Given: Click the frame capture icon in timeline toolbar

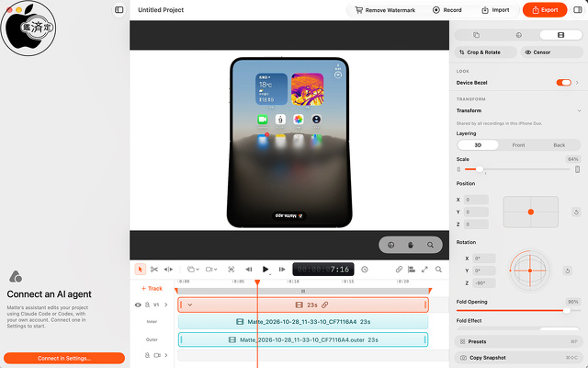Looking at the screenshot, I should pyautogui.click(x=231, y=270).
